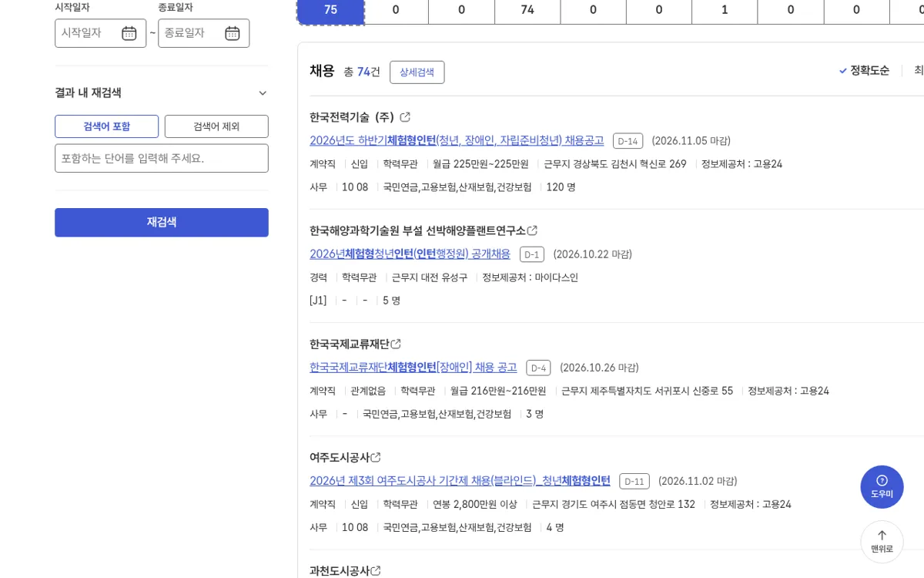Click the (2026.11.05 마감) deadline text
The height and width of the screenshot is (578, 924).
(x=691, y=141)
